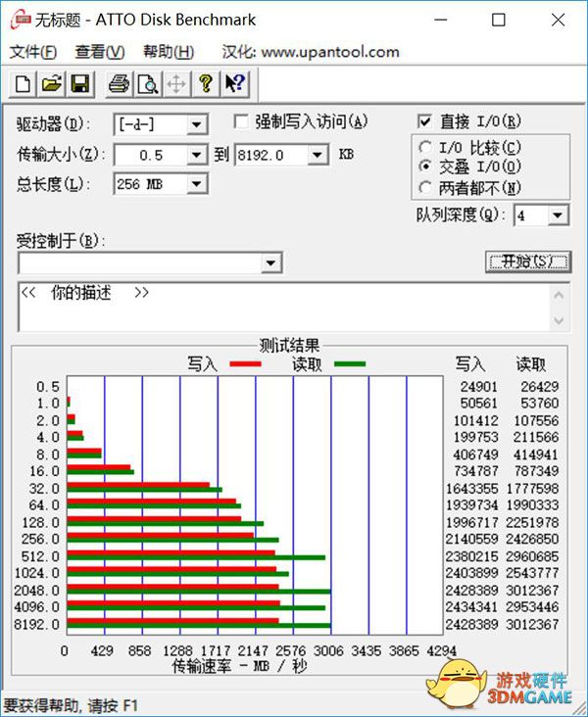The image size is (588, 717).
Task: Click the read value 3012367 in 2048.0 row
Action: (532, 590)
